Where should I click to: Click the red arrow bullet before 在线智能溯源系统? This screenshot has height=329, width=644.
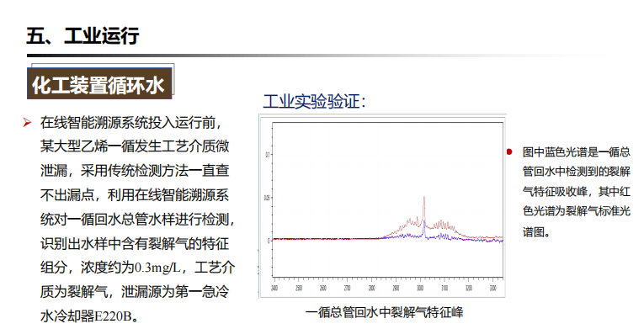pyautogui.click(x=28, y=122)
